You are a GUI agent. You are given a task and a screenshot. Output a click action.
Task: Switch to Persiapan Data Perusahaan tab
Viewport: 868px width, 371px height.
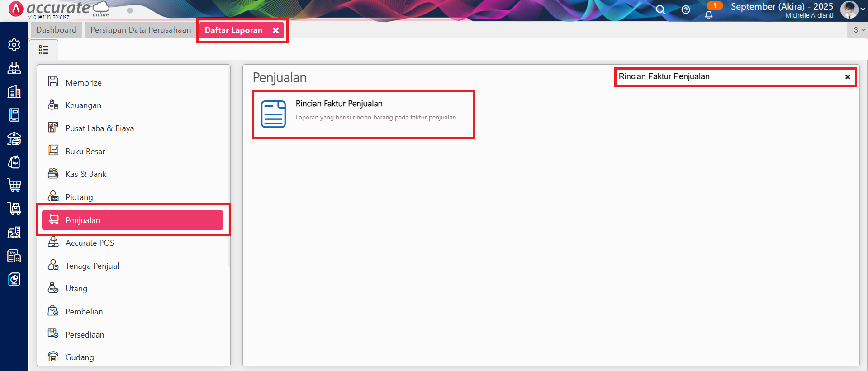pos(141,30)
